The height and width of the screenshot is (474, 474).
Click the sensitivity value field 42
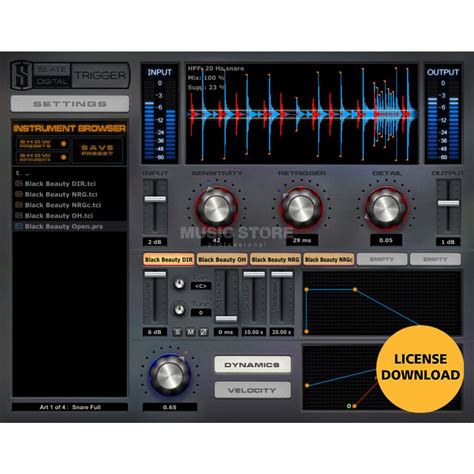click(x=217, y=241)
